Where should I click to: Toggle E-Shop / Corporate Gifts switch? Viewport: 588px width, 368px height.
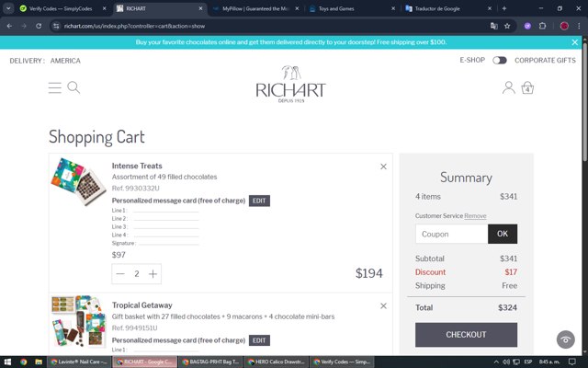(x=500, y=60)
